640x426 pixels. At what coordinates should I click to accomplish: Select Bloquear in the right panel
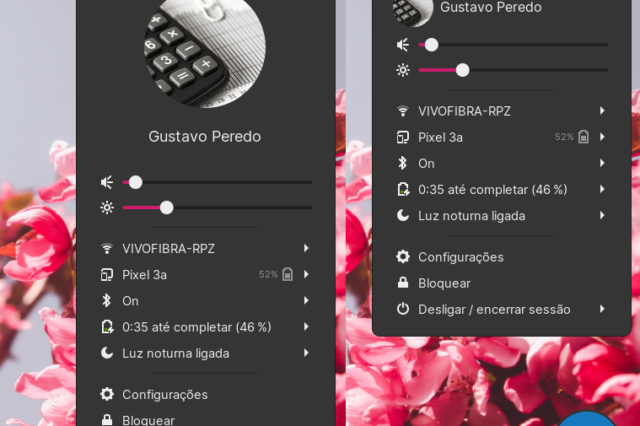[444, 283]
